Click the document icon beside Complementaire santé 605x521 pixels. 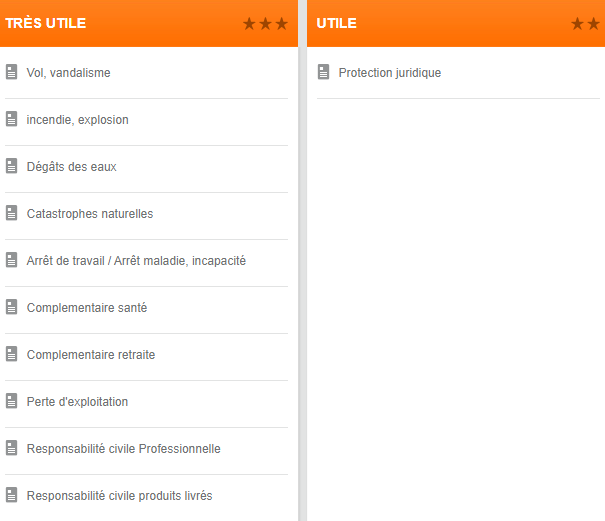point(12,307)
